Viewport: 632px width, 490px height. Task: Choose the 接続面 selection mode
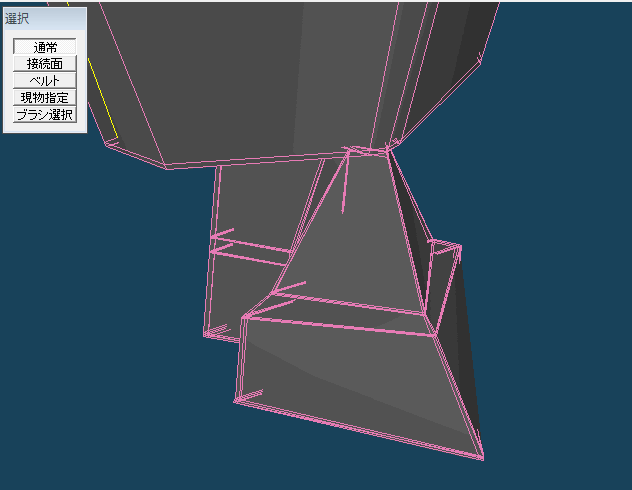coord(45,64)
